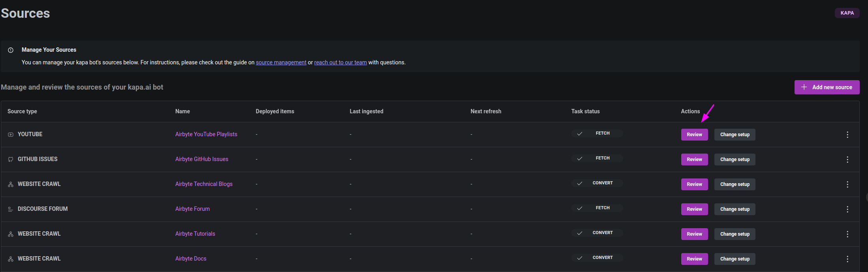Open the kebab menu for Airbyte GitHub Issues
The width and height of the screenshot is (868, 272).
coord(847,159)
